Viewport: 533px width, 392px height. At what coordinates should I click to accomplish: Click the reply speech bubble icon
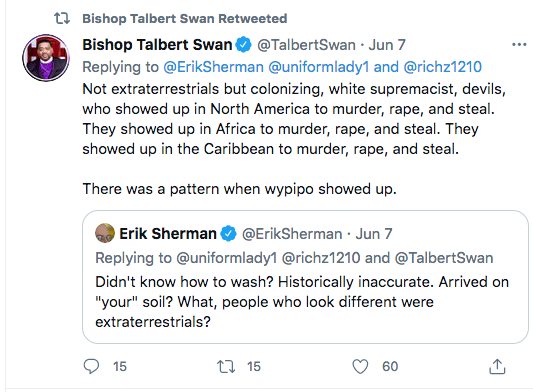91,367
